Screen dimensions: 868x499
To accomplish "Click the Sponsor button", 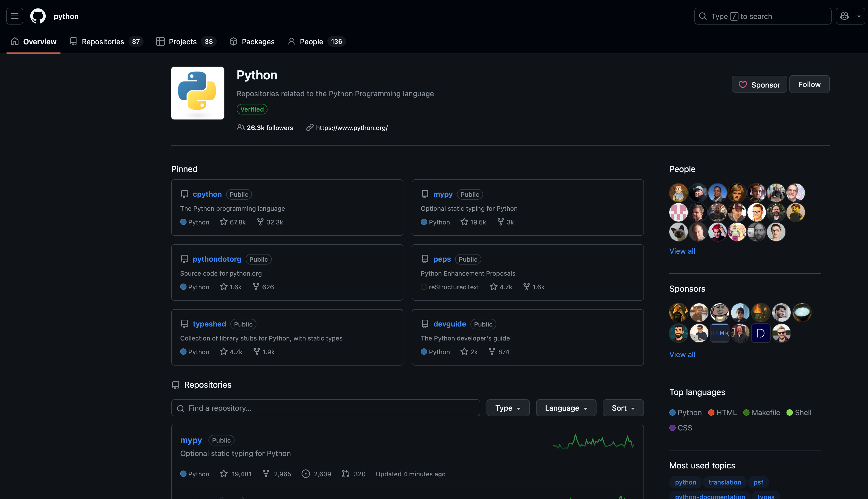I will pos(759,84).
